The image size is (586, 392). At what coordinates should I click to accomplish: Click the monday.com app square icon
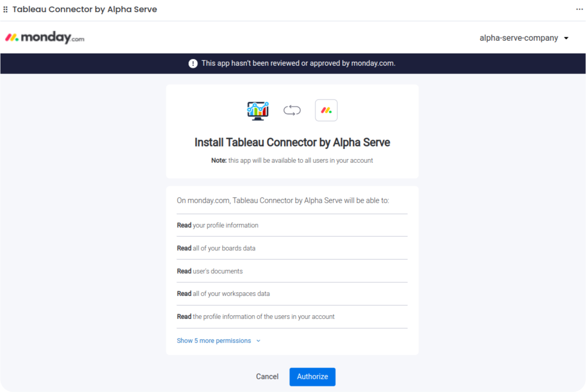click(x=326, y=110)
